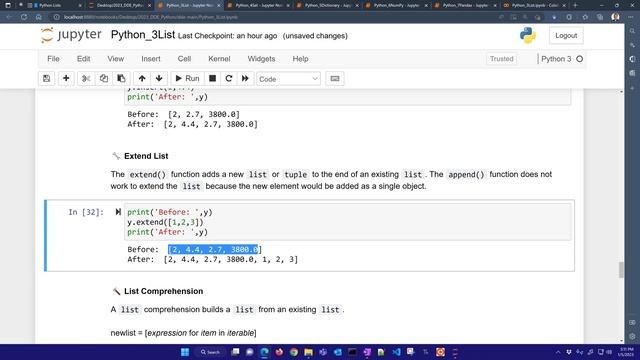This screenshot has height=360, width=640.
Task: Open the Kernel menu
Action: click(219, 59)
